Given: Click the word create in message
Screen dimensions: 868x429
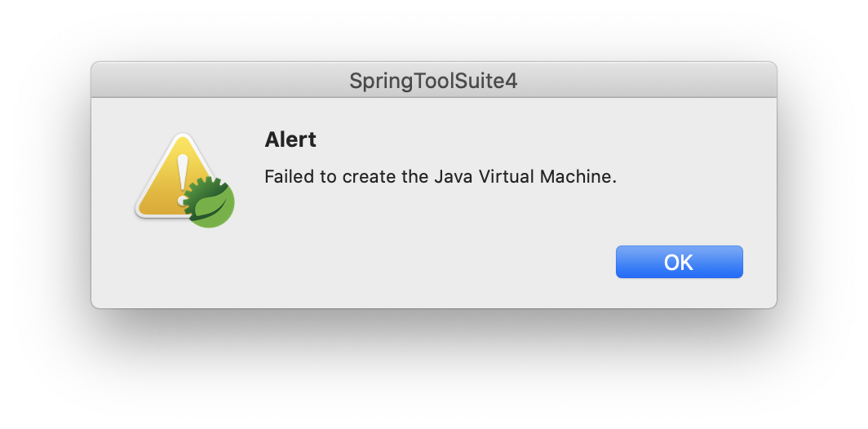Looking at the screenshot, I should (366, 177).
